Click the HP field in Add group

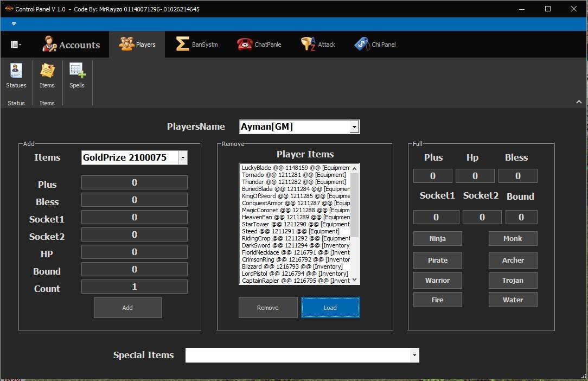point(134,252)
